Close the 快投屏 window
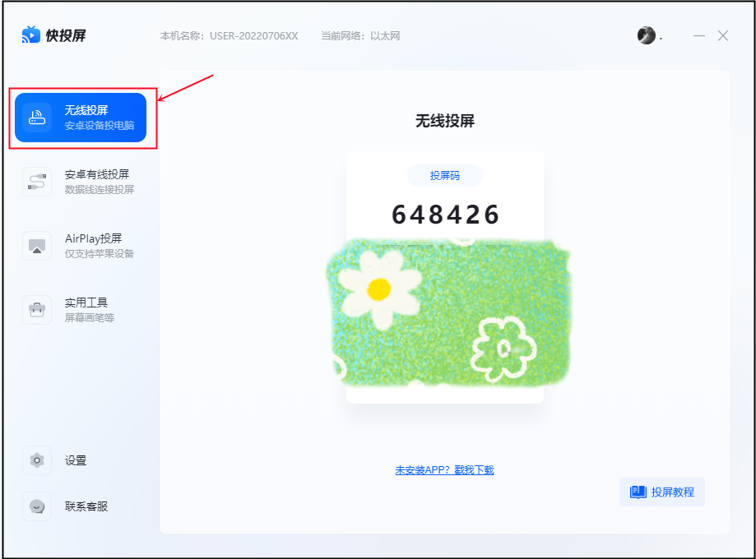Viewport: 756px width, 559px height. (723, 35)
